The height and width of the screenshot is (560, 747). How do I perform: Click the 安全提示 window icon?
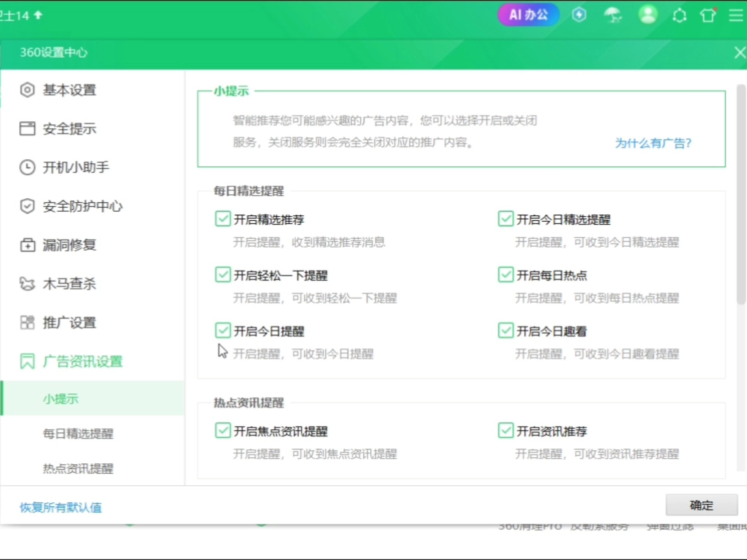[27, 129]
